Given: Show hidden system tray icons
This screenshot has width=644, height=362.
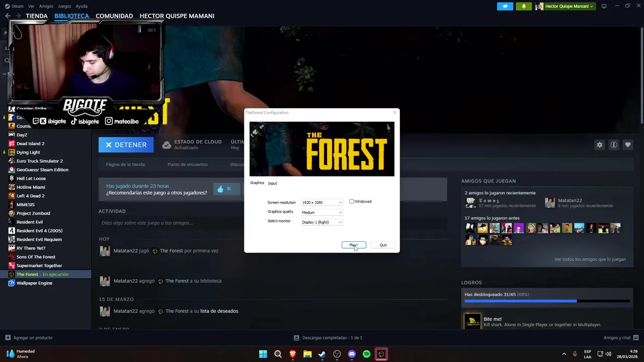Looking at the screenshot, I should [563, 354].
